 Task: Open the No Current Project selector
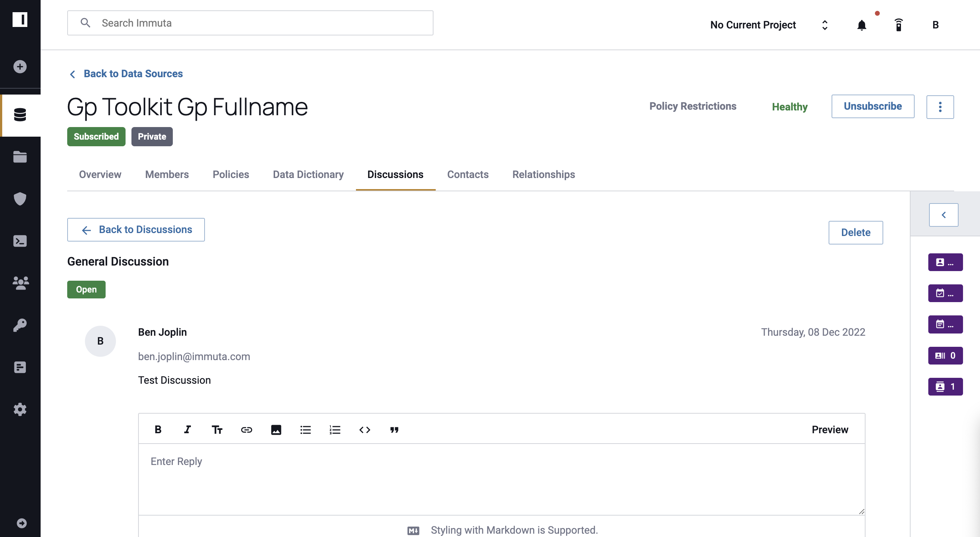pyautogui.click(x=769, y=25)
